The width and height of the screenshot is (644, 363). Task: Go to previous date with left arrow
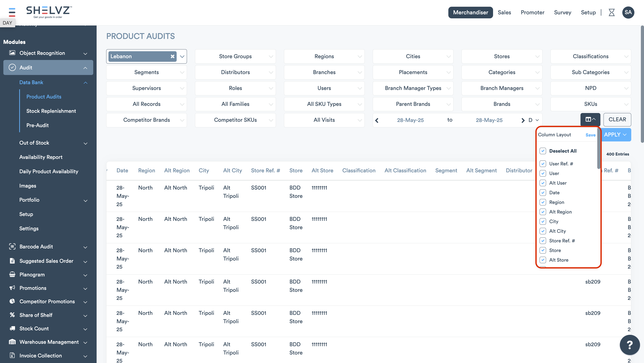click(x=377, y=120)
